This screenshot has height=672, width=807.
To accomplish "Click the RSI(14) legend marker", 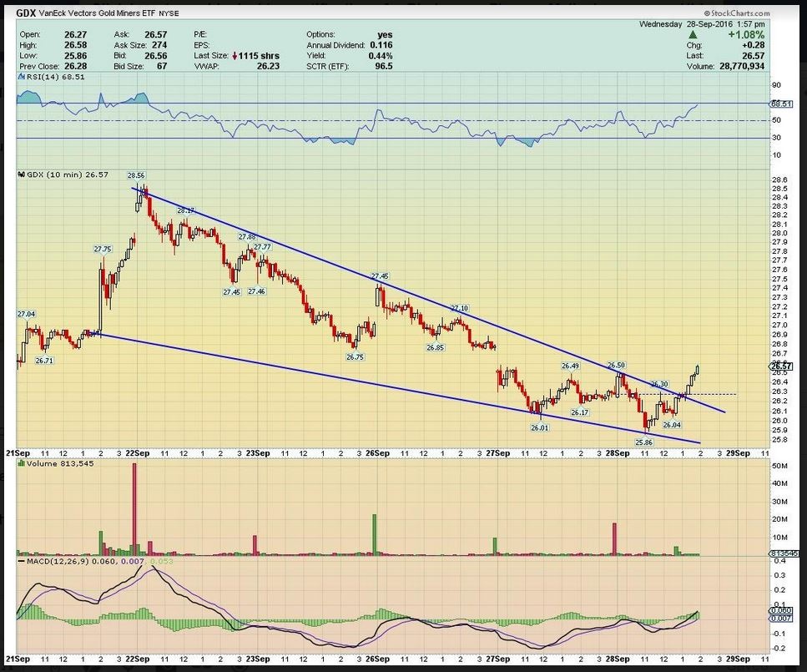I will [x=19, y=76].
